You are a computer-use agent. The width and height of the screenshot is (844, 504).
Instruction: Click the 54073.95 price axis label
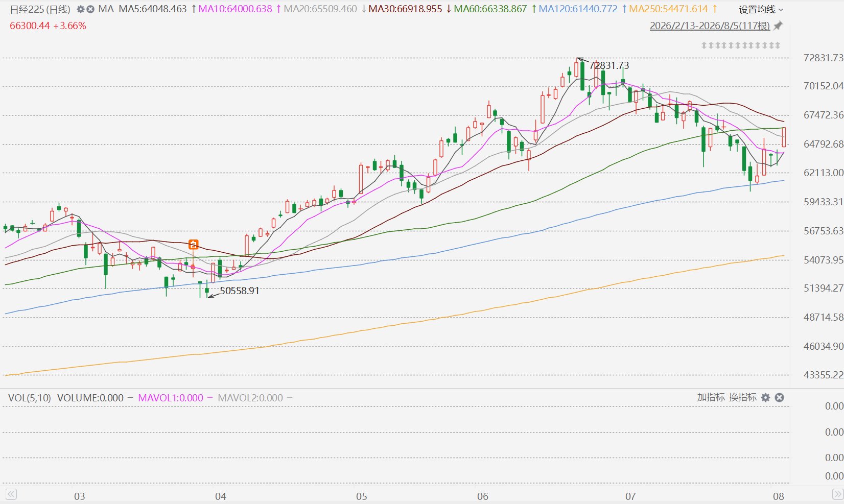click(x=823, y=260)
